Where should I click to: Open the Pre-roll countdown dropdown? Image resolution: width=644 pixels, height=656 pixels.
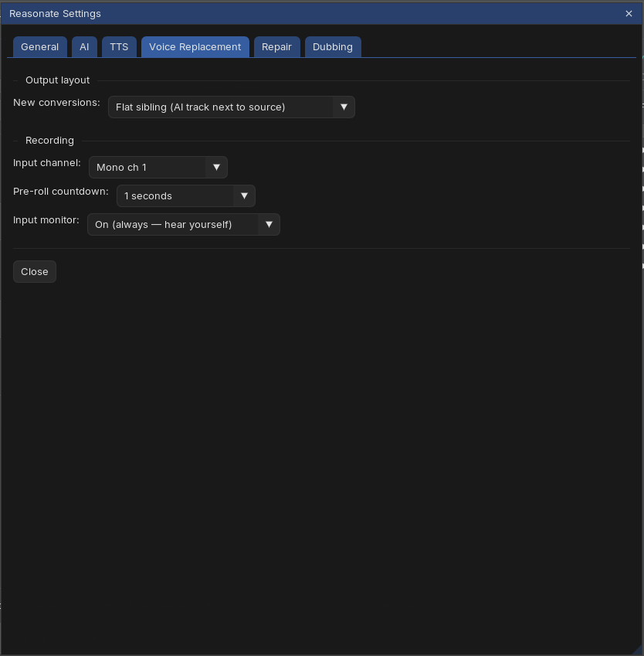coord(185,195)
